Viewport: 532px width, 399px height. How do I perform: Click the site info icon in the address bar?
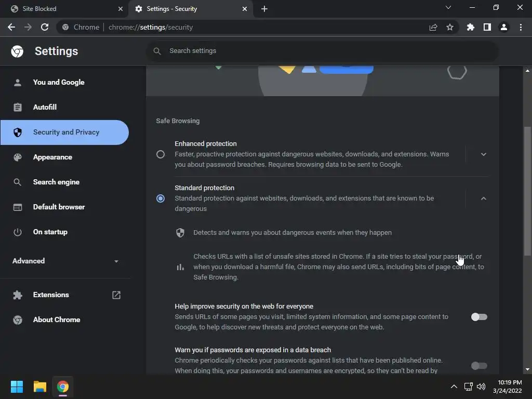[65, 27]
